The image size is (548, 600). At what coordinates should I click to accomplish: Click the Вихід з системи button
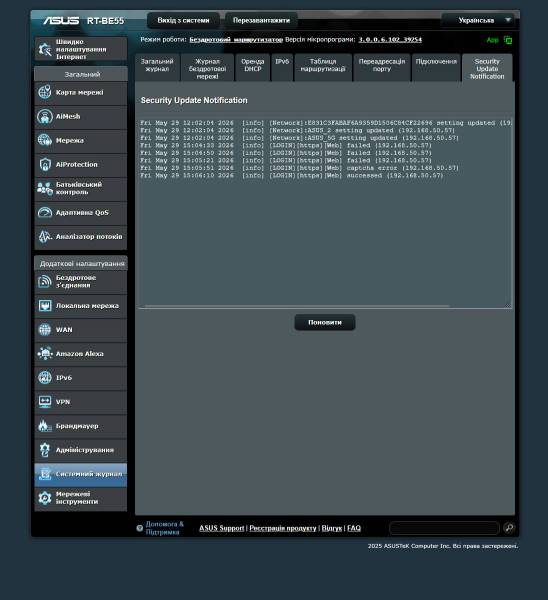[x=183, y=20]
